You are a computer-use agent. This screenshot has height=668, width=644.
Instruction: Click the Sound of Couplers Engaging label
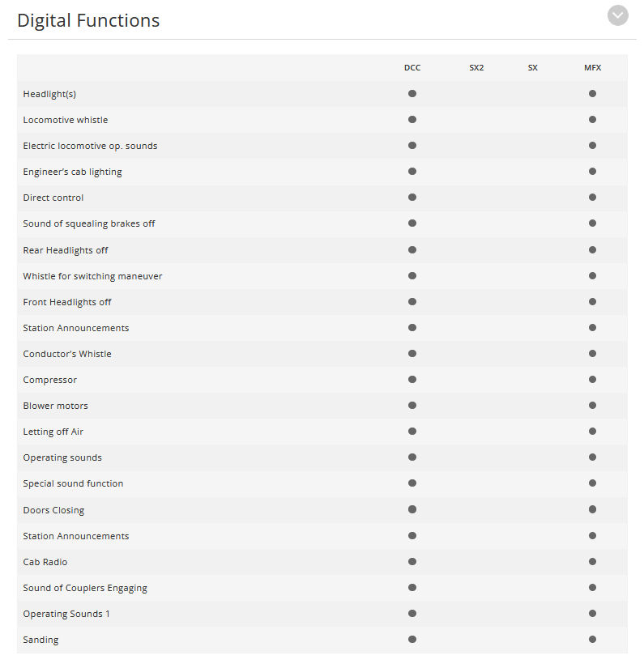85,588
